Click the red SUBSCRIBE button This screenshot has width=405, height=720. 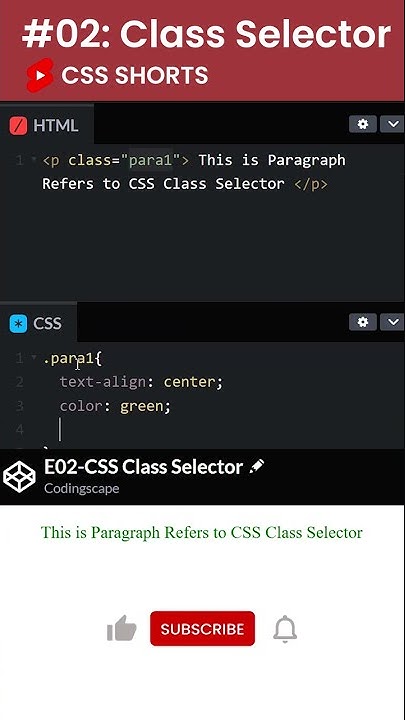[202, 629]
